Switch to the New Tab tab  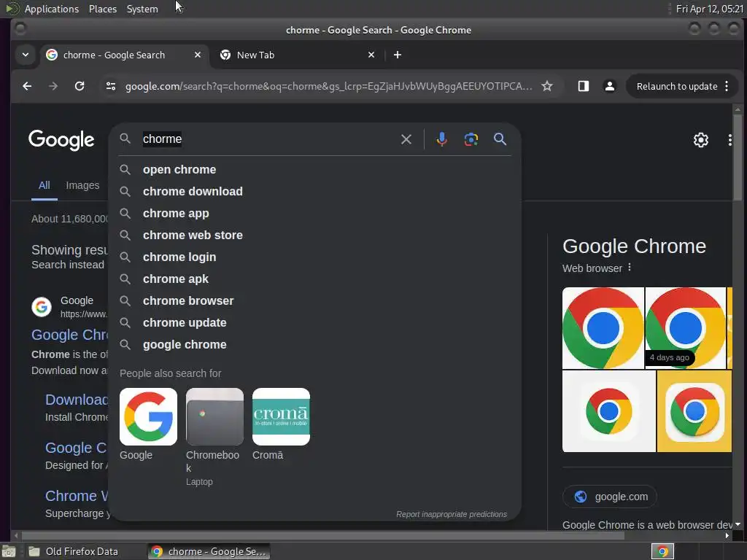click(x=298, y=55)
